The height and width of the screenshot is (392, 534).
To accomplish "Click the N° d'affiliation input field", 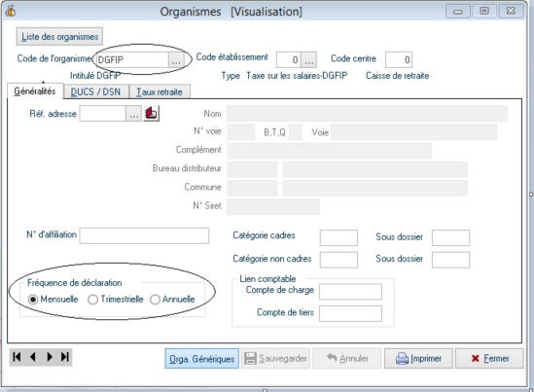I will pyautogui.click(x=144, y=235).
